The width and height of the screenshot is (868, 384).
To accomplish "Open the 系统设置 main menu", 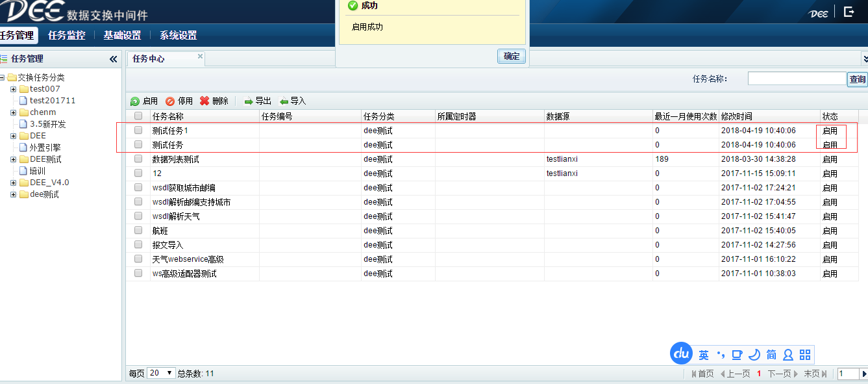I will 178,35.
